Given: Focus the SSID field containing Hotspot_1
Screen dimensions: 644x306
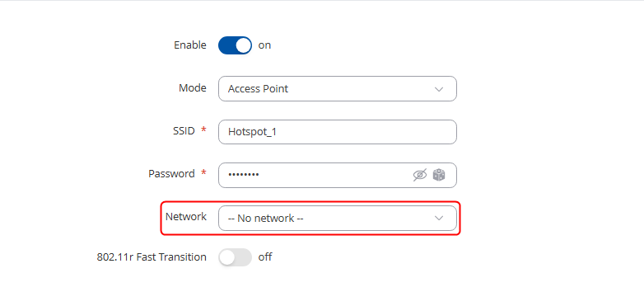Looking at the screenshot, I should pos(337,132).
